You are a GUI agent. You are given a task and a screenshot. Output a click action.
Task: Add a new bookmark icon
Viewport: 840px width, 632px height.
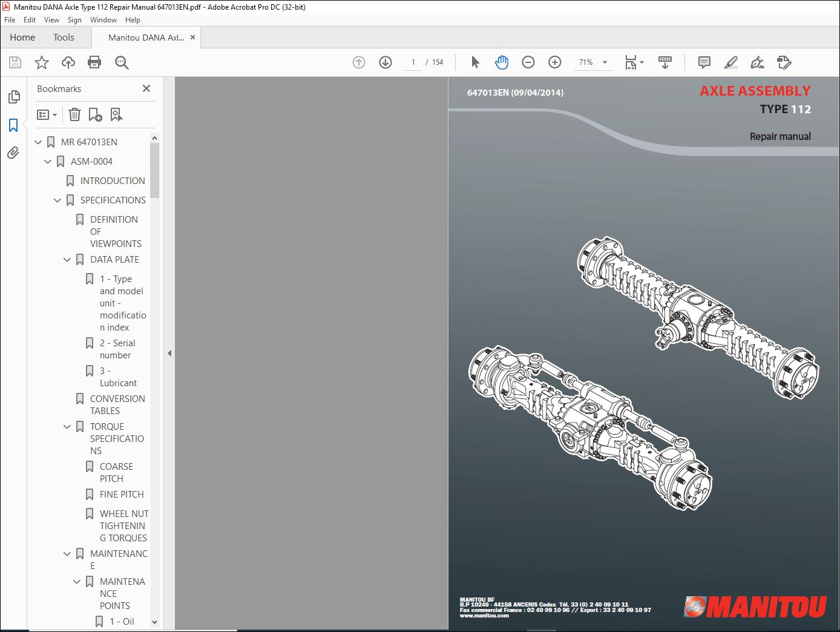coord(95,114)
